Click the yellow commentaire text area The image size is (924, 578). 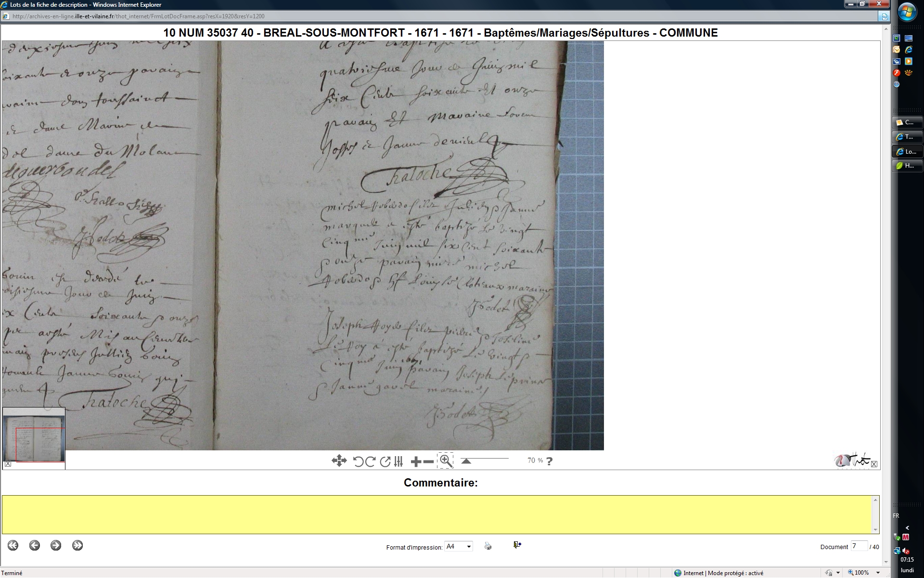(437, 514)
